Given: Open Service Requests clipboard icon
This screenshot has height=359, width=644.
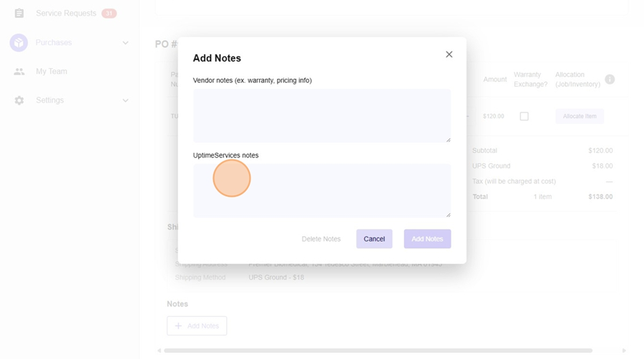Looking at the screenshot, I should coord(19,14).
